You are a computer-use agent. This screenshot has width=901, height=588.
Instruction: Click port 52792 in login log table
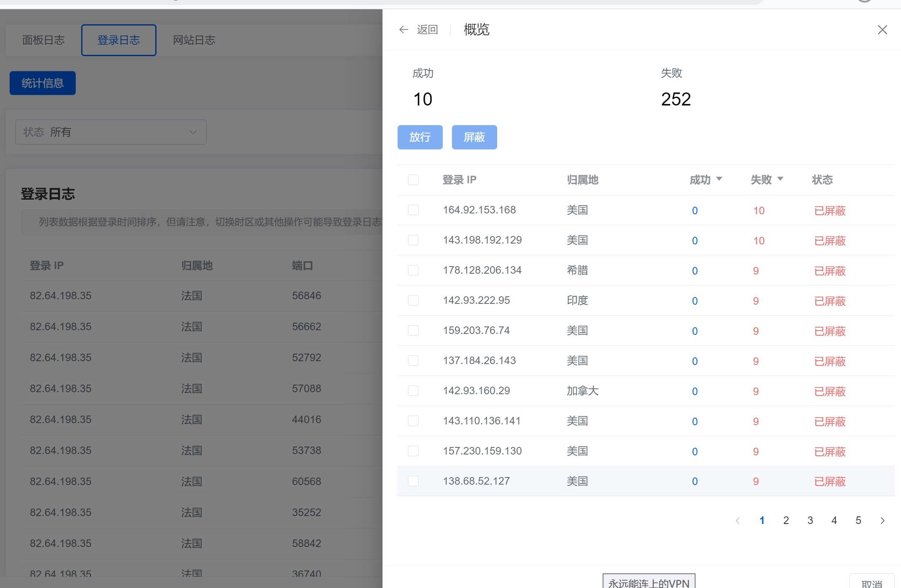click(x=307, y=358)
